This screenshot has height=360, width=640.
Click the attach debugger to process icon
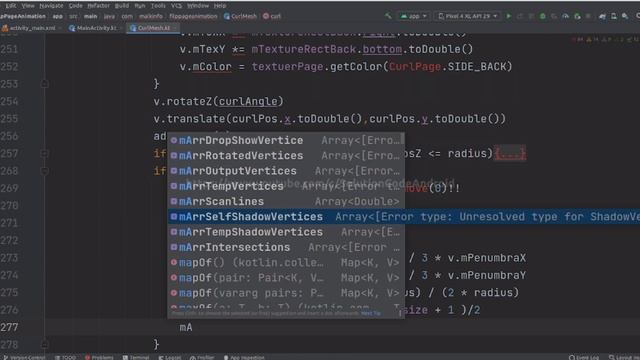(x=577, y=16)
